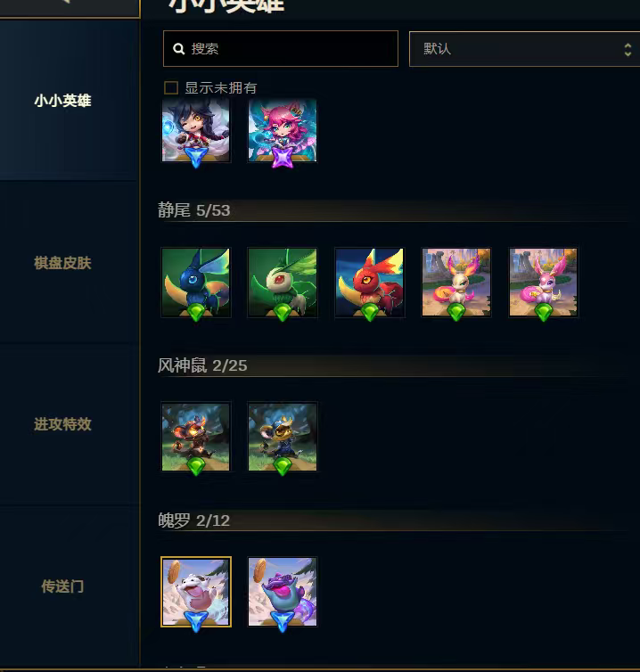Choose the red 静尾 little legend
The height and width of the screenshot is (672, 640).
click(x=370, y=283)
